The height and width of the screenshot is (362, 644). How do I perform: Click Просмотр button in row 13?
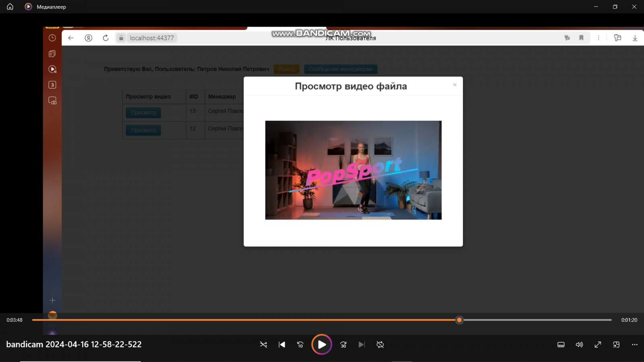coord(144,113)
